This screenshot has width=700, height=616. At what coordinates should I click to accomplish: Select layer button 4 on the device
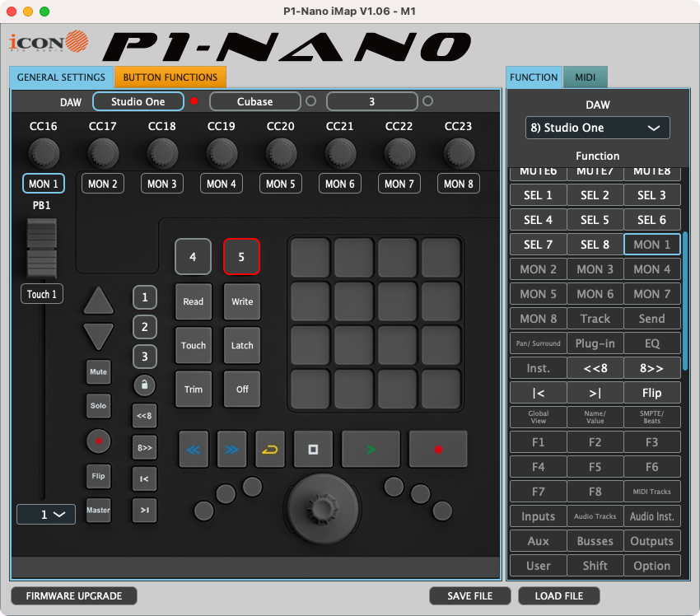coord(193,257)
